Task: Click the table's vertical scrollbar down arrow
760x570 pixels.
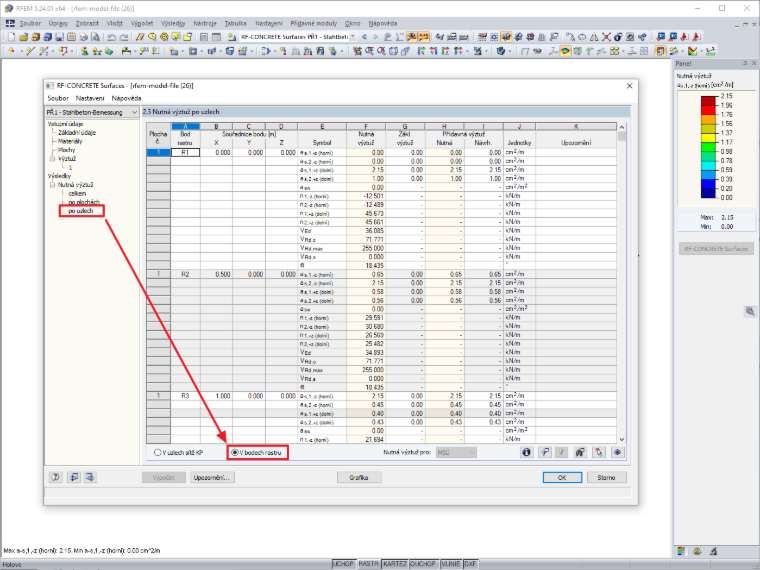Action: pos(621,440)
